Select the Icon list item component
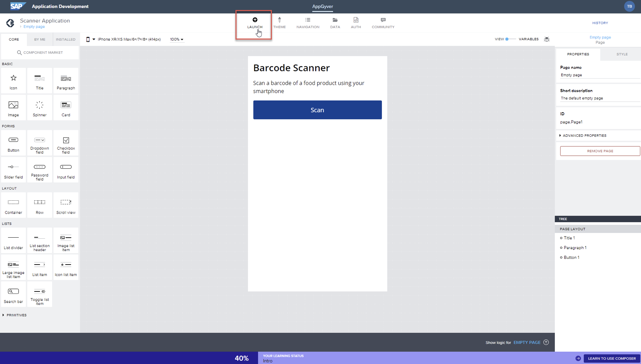641x364 pixels. (x=66, y=267)
